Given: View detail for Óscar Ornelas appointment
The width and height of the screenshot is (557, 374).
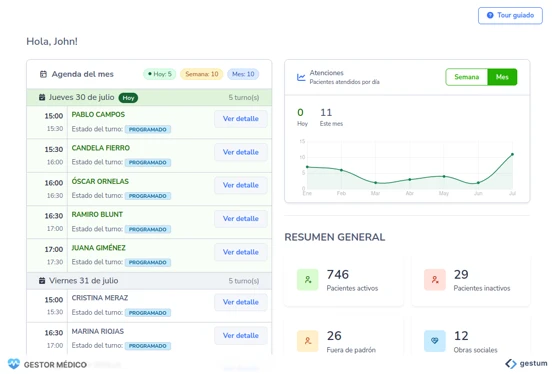Looking at the screenshot, I should tap(240, 185).
